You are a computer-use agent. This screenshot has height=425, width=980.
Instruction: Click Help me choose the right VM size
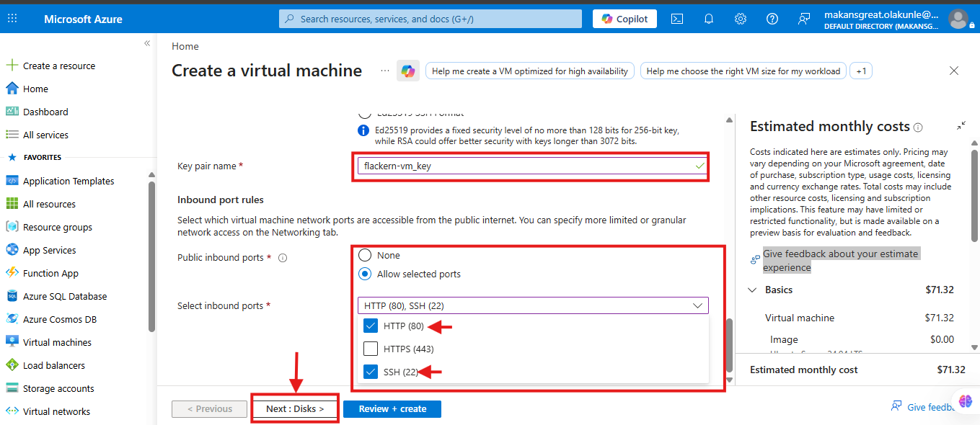[x=743, y=71]
